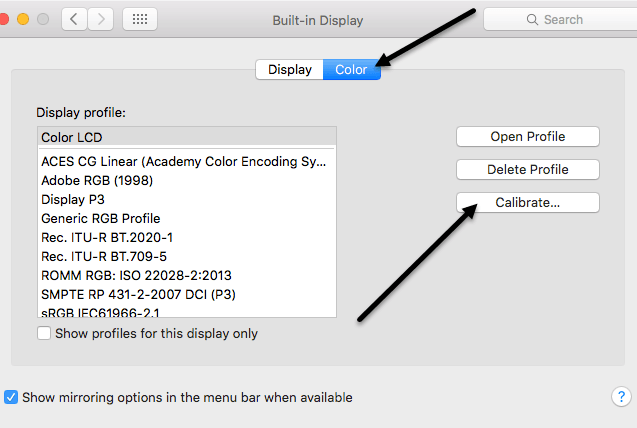
Task: Select the ACES CG Linear profile
Action: pyautogui.click(x=186, y=160)
